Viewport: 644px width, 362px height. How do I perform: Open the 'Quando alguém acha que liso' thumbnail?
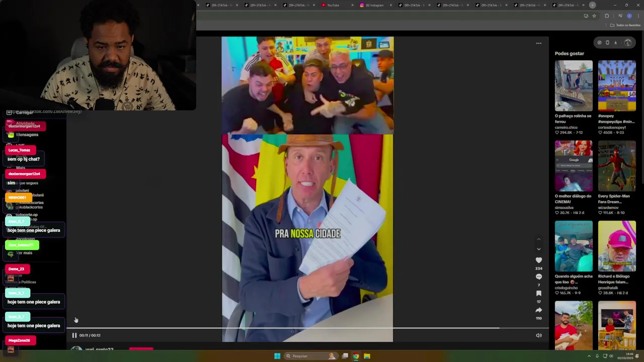[x=574, y=246]
